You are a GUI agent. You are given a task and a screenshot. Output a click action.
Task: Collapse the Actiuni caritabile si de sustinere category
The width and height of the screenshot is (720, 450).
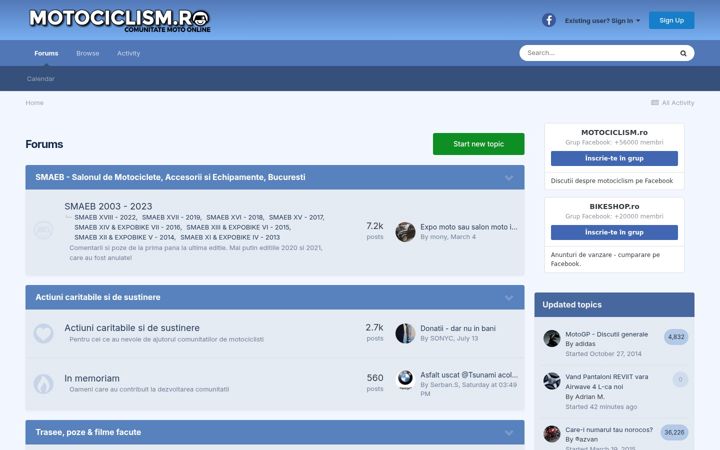click(509, 298)
